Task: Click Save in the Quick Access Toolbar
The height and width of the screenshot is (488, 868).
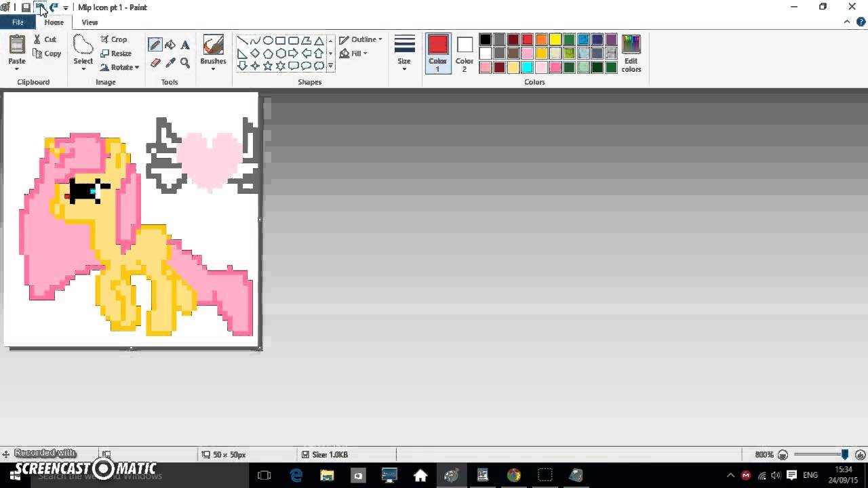Action: [26, 7]
